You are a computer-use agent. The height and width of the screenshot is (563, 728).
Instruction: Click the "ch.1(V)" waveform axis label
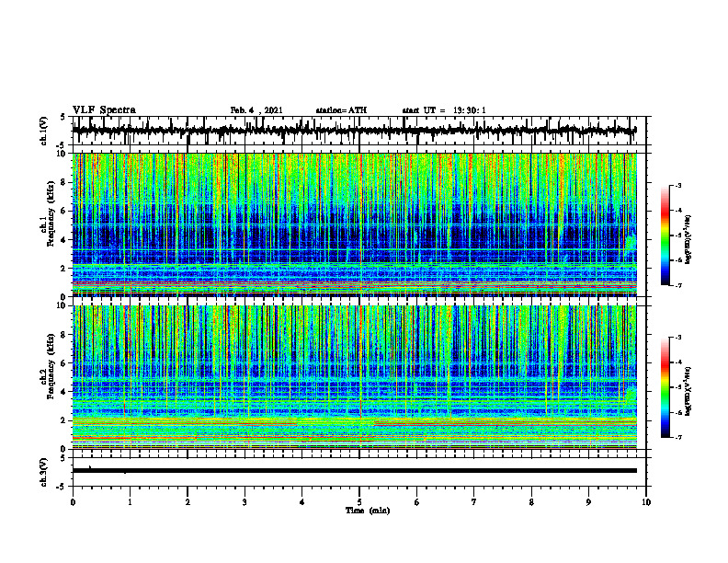point(44,131)
